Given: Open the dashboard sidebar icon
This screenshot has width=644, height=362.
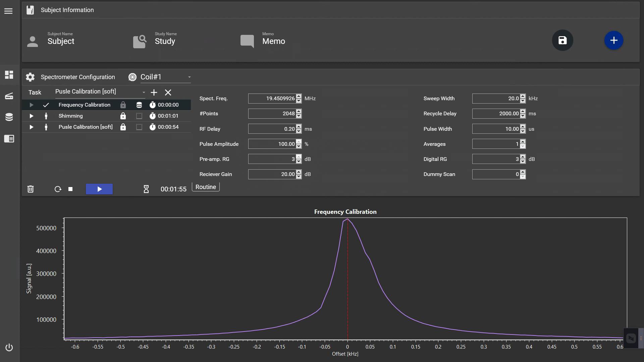Looking at the screenshot, I should [9, 75].
